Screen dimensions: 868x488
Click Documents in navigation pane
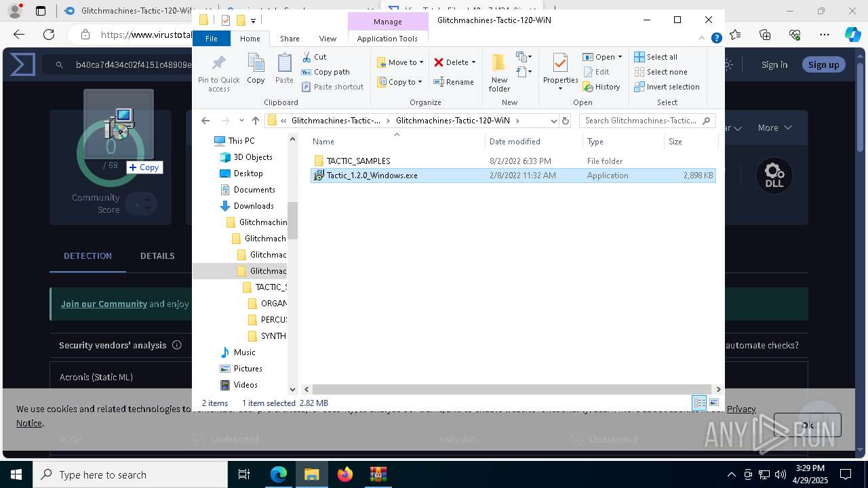point(254,190)
